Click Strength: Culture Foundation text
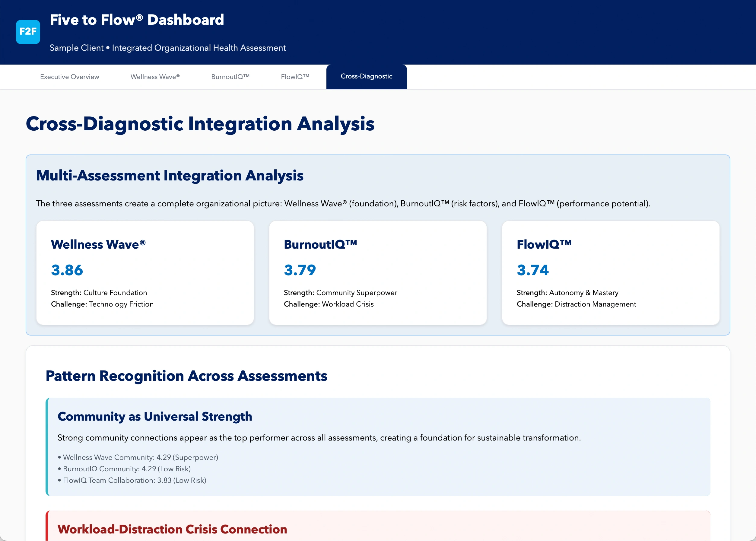Screen dimensions: 756x541 pyautogui.click(x=99, y=292)
